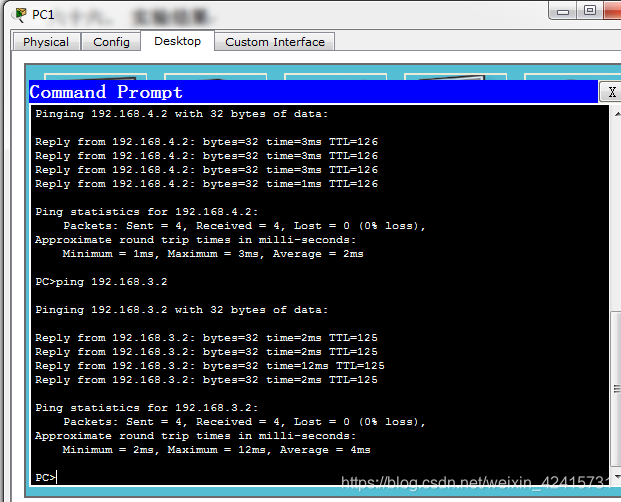This screenshot has width=621, height=502.
Task: Maximize the PC1 window
Action: 590,10
